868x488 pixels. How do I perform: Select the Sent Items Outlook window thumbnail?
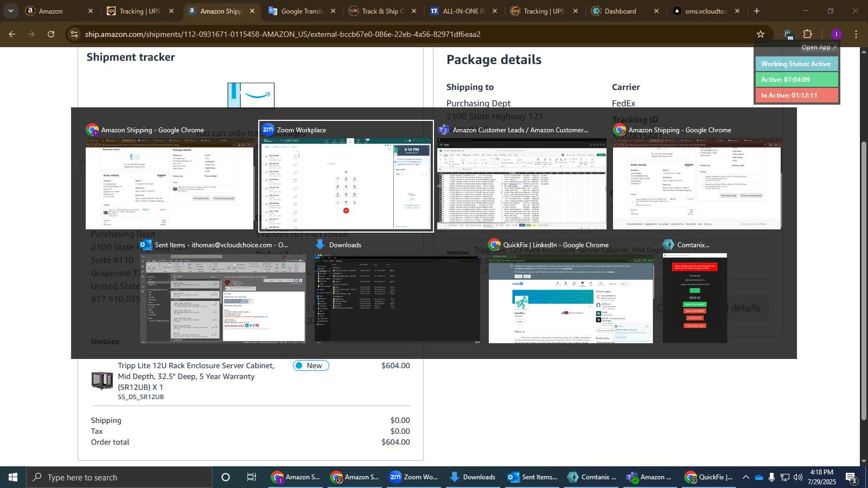click(223, 299)
